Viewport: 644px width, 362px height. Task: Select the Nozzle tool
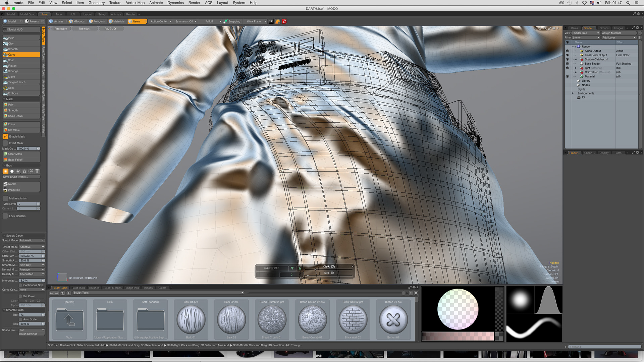tap(21, 184)
